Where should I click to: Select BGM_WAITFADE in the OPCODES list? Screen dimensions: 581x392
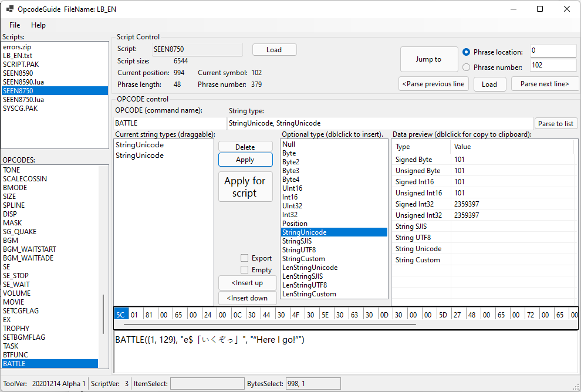click(50, 258)
